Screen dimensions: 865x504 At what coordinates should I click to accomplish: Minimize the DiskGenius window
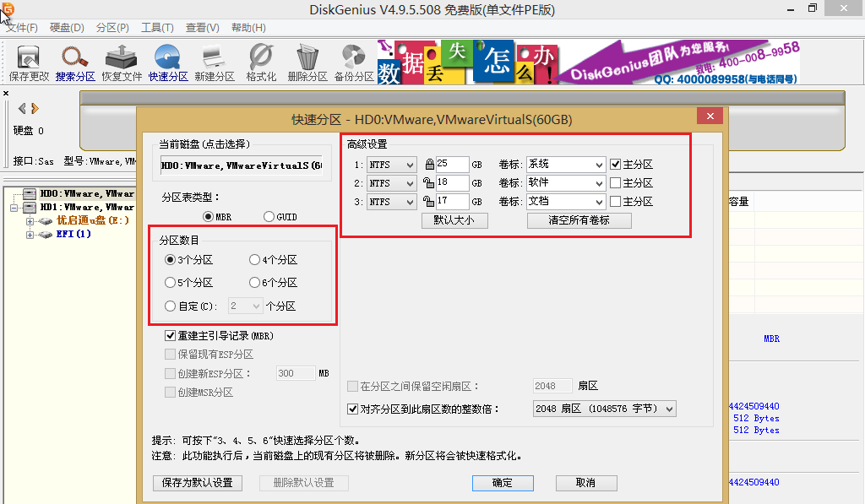pyautogui.click(x=791, y=8)
